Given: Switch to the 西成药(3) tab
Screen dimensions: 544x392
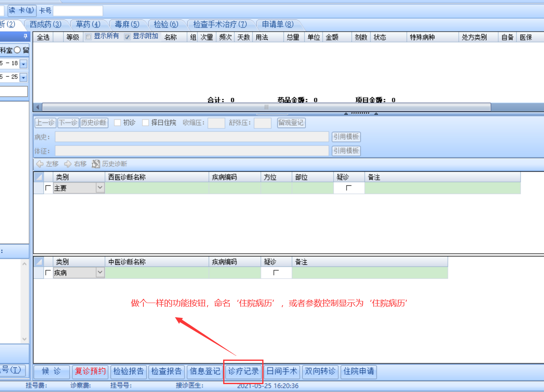Looking at the screenshot, I should pyautogui.click(x=46, y=25).
